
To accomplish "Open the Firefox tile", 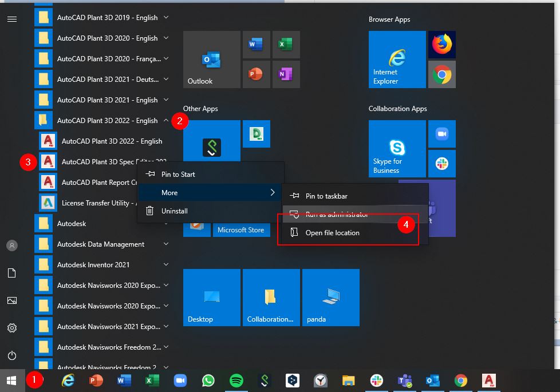I will coord(441,45).
